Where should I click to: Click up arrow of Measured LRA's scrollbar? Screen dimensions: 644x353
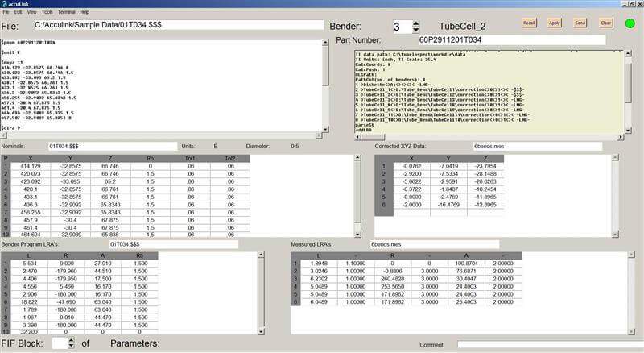(631, 255)
